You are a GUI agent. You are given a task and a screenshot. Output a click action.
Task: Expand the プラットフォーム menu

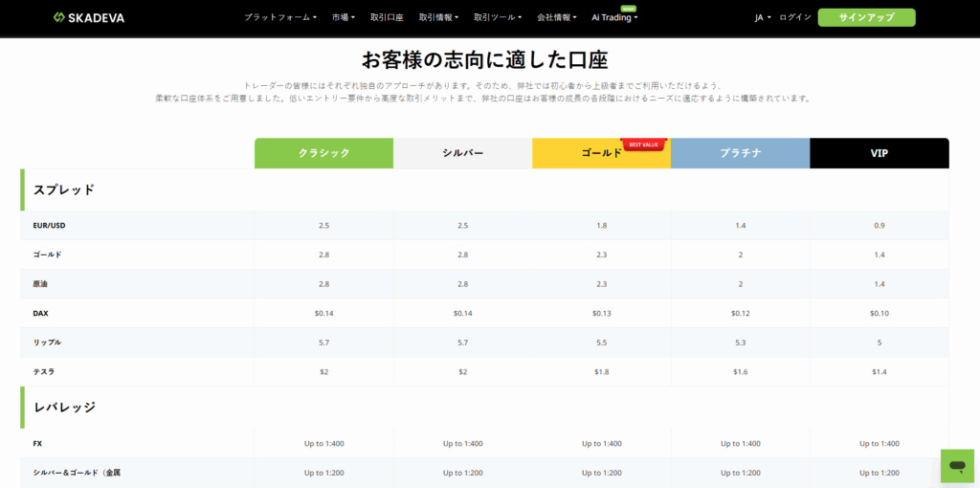click(279, 17)
